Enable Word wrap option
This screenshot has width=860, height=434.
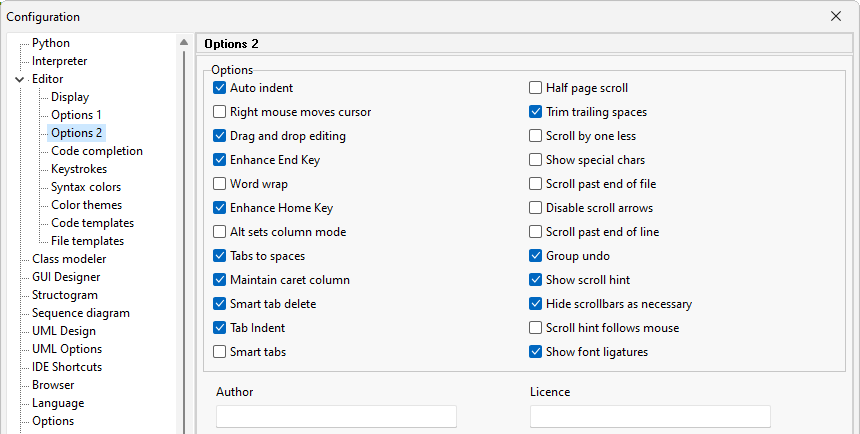tap(219, 184)
